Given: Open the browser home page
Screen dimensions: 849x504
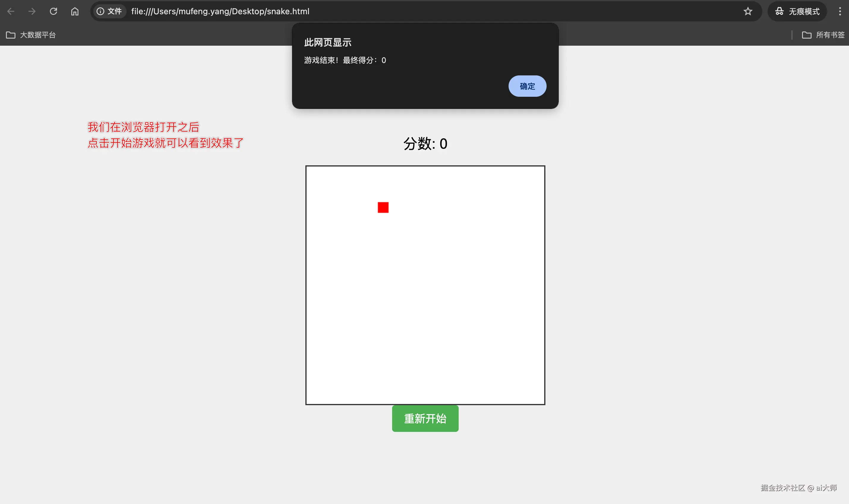Looking at the screenshot, I should coord(75,11).
